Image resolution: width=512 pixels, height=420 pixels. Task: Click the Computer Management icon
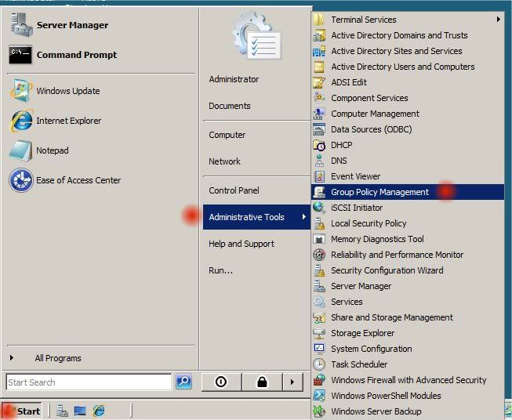point(318,114)
